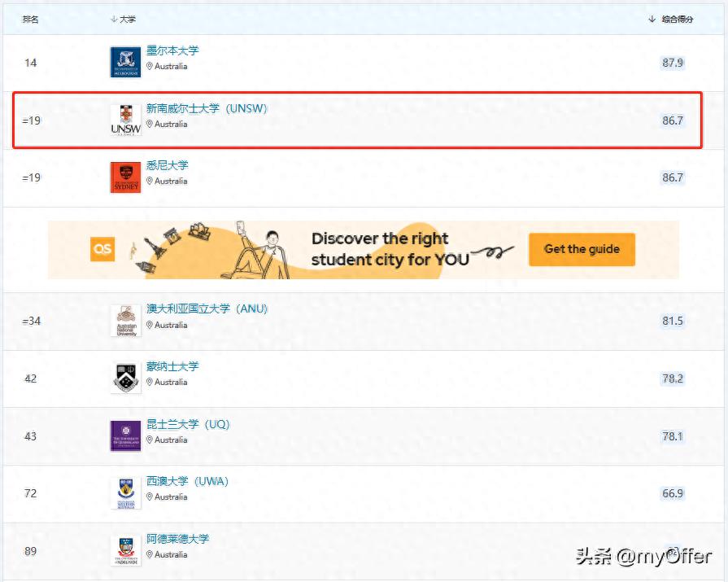Click the location pin under 西澳大学
The width and height of the screenshot is (728, 582).
(x=150, y=497)
